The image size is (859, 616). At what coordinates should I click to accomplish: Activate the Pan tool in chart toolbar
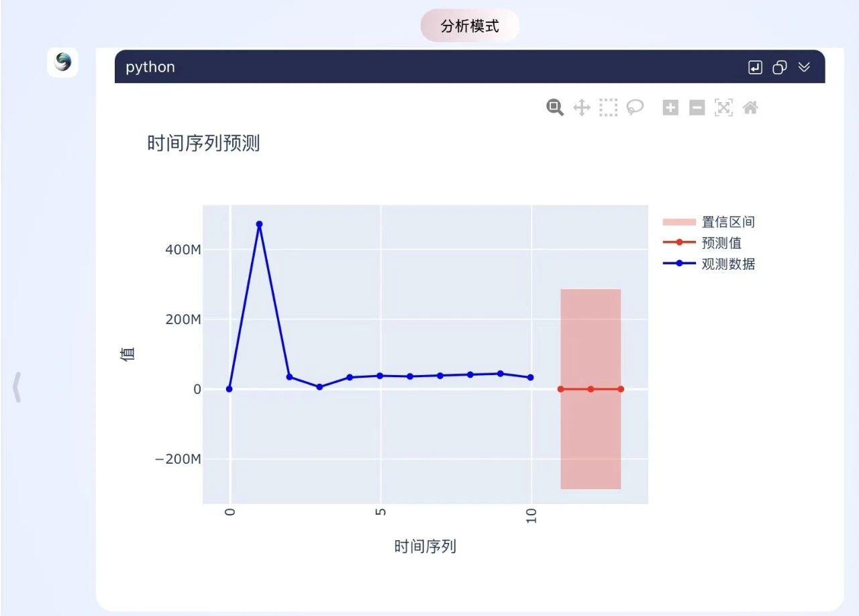[581, 107]
